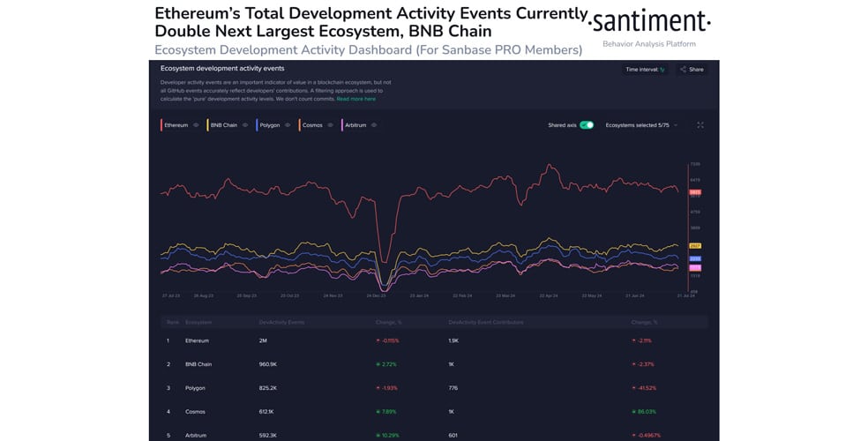Turn off the Shared axis switch
Screen dimensions: 868x441
[587, 125]
